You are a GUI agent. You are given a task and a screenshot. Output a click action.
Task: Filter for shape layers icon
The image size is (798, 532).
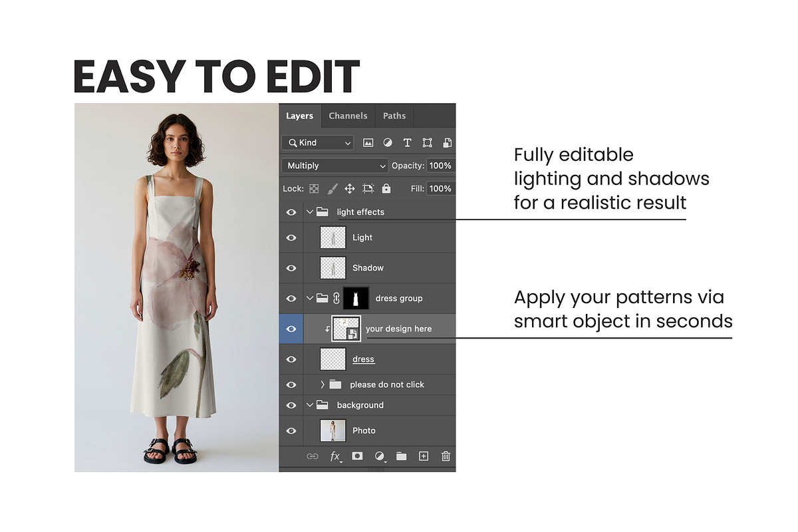coord(428,142)
